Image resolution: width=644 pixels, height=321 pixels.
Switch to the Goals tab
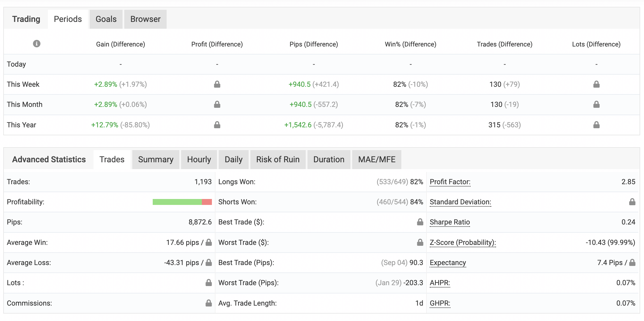click(x=106, y=19)
